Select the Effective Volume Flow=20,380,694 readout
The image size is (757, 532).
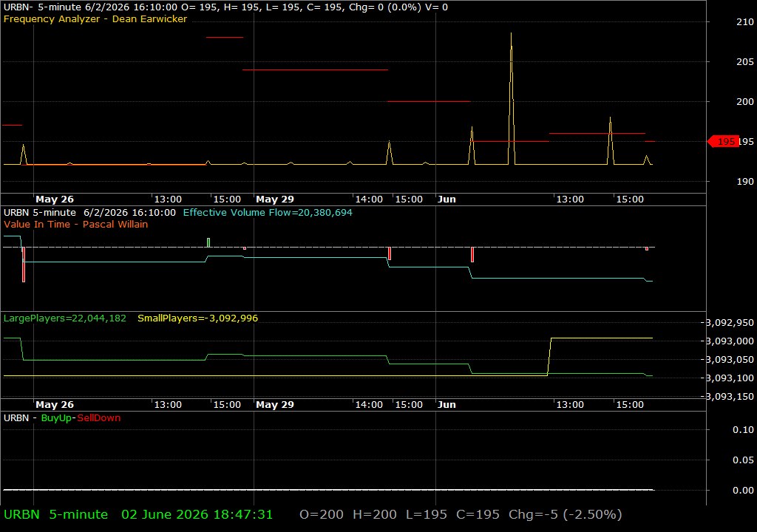(x=268, y=212)
